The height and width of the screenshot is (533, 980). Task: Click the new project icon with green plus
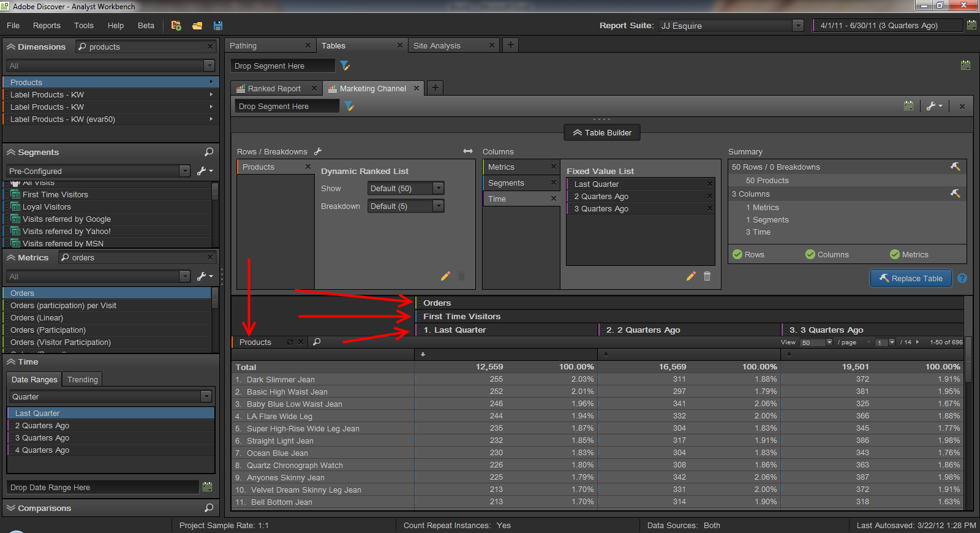tap(176, 26)
